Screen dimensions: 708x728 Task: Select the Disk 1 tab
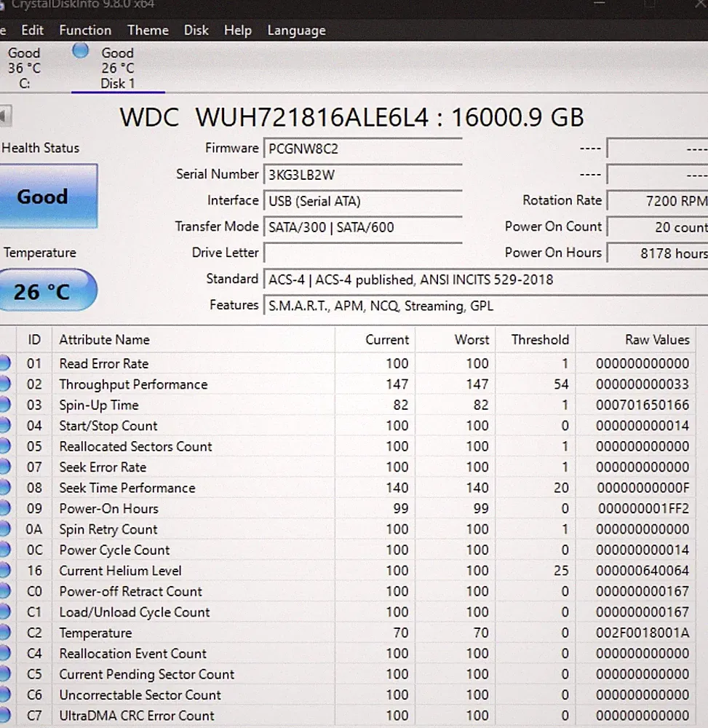pos(118,68)
